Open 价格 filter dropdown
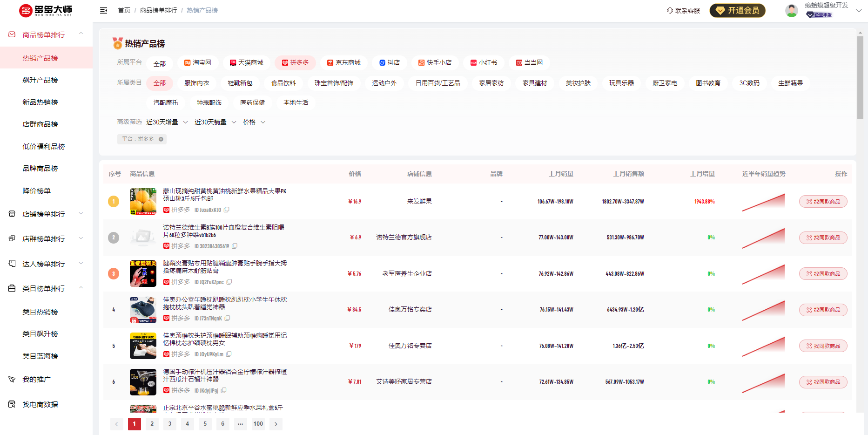Viewport: 868px width, 435px height. click(x=254, y=122)
